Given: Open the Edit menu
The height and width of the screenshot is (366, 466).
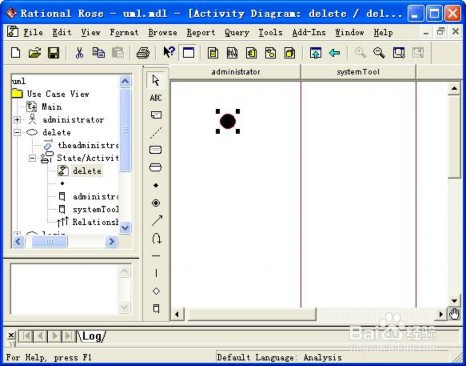Looking at the screenshot, I should point(62,32).
